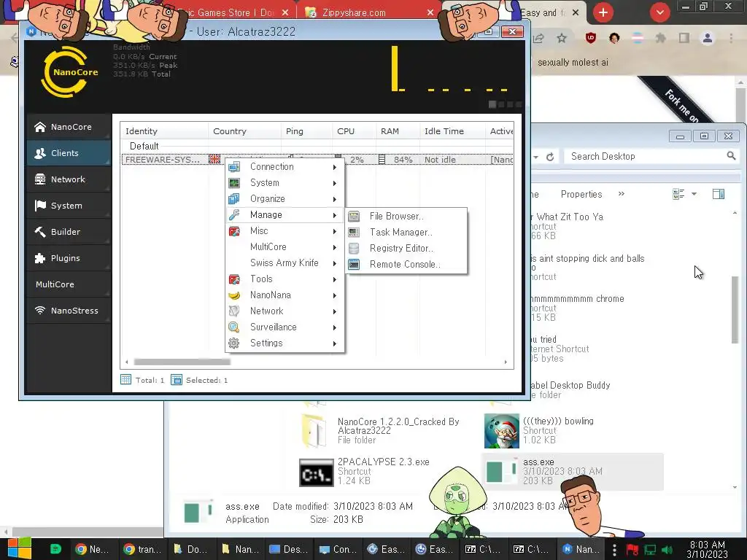Click the Settings gear icon in menu

pyautogui.click(x=234, y=343)
